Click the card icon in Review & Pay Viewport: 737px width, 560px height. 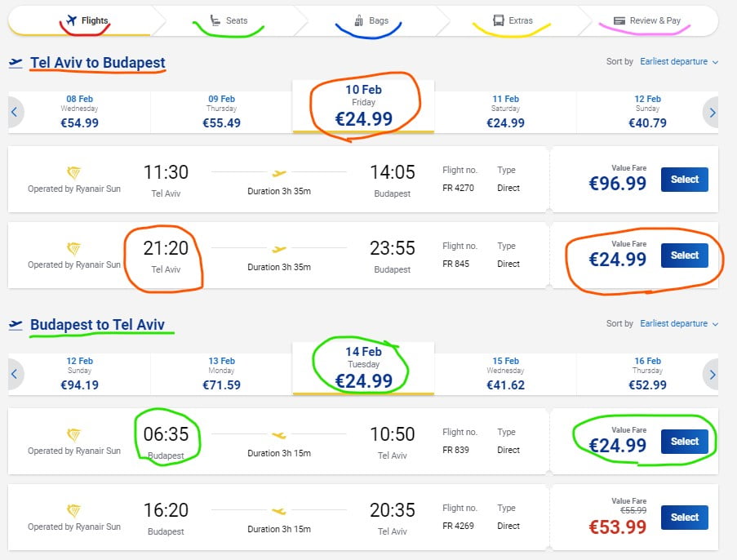619,20
